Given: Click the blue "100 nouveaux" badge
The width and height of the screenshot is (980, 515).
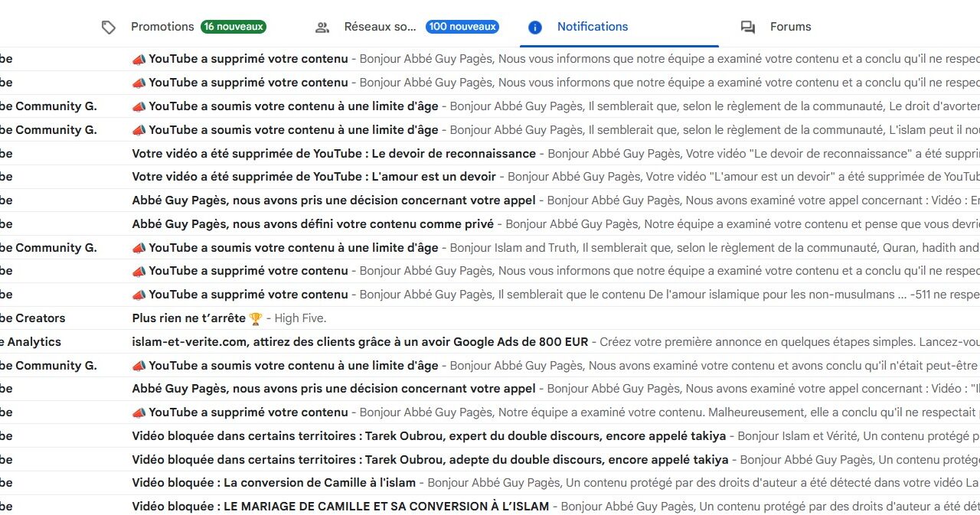Looking at the screenshot, I should tap(462, 27).
